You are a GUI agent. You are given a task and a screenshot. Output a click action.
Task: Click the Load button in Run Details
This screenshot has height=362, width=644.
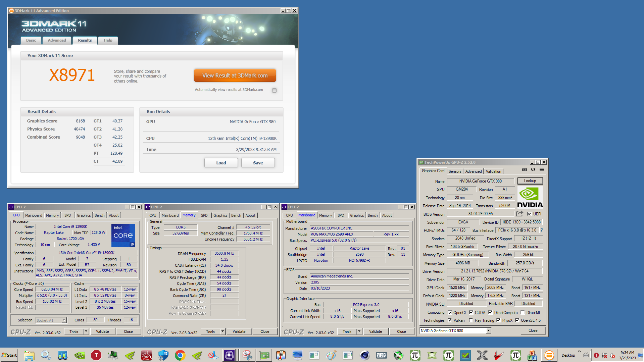221,163
